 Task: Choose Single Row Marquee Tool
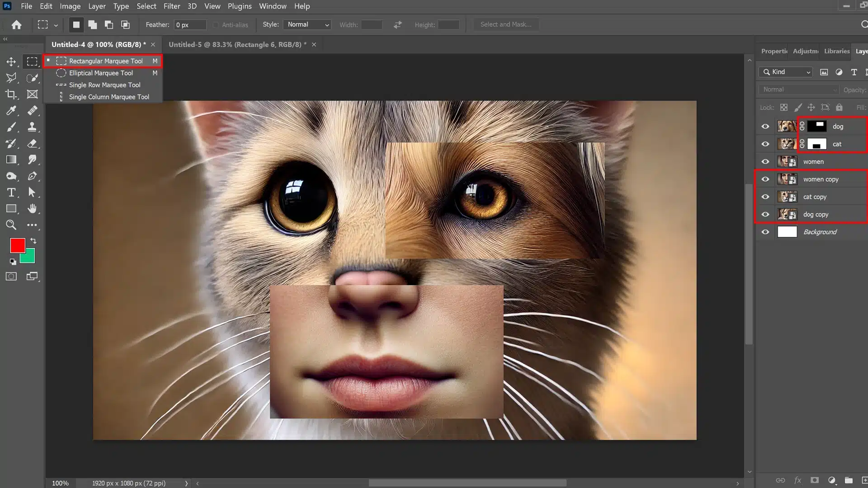[x=103, y=85]
